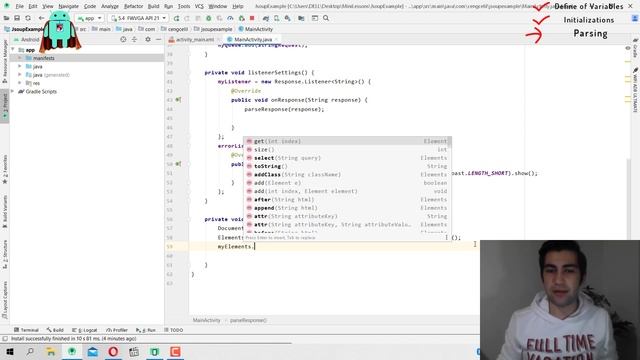Click the Collapse All icon in Project panel
The image size is (640, 360).
[x=134, y=39]
